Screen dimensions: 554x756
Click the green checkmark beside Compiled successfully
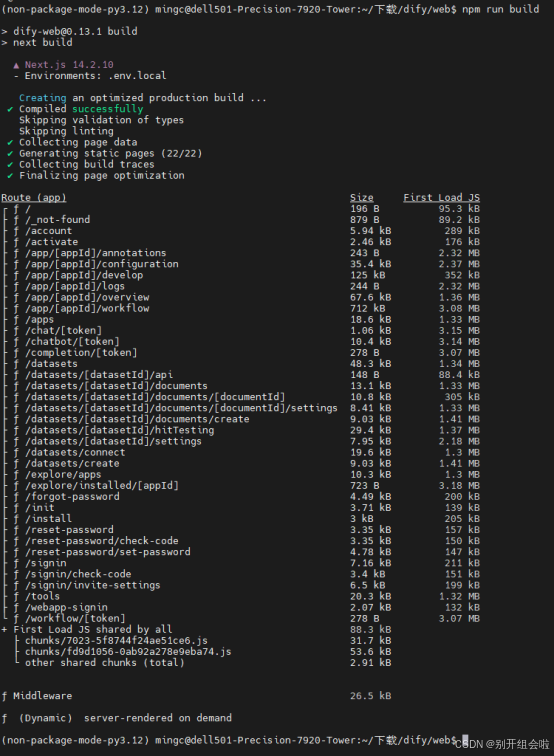pyautogui.click(x=10, y=109)
